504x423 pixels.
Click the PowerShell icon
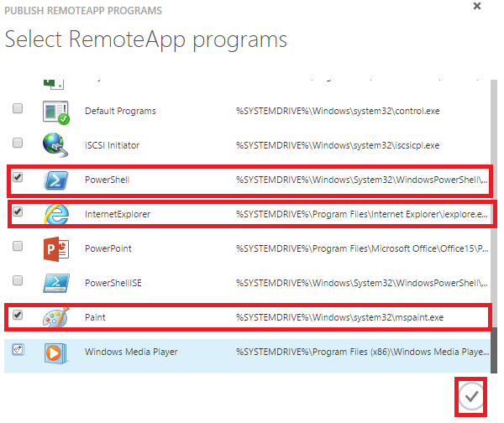coord(56,180)
